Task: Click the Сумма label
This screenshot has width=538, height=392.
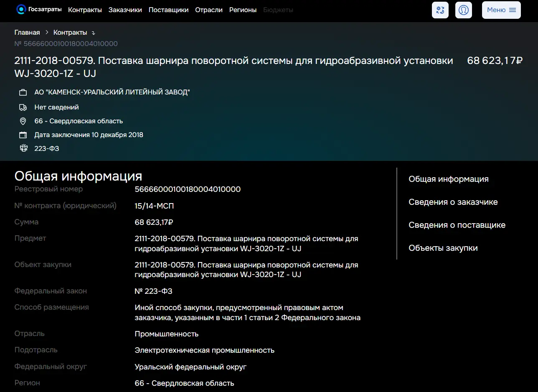Action: click(27, 222)
